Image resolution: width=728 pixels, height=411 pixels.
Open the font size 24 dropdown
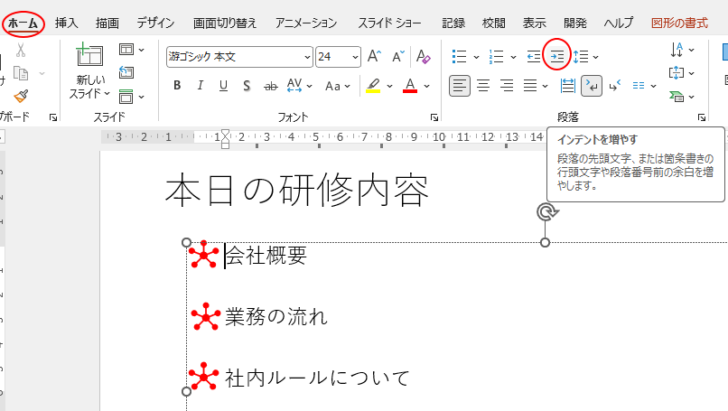(355, 57)
